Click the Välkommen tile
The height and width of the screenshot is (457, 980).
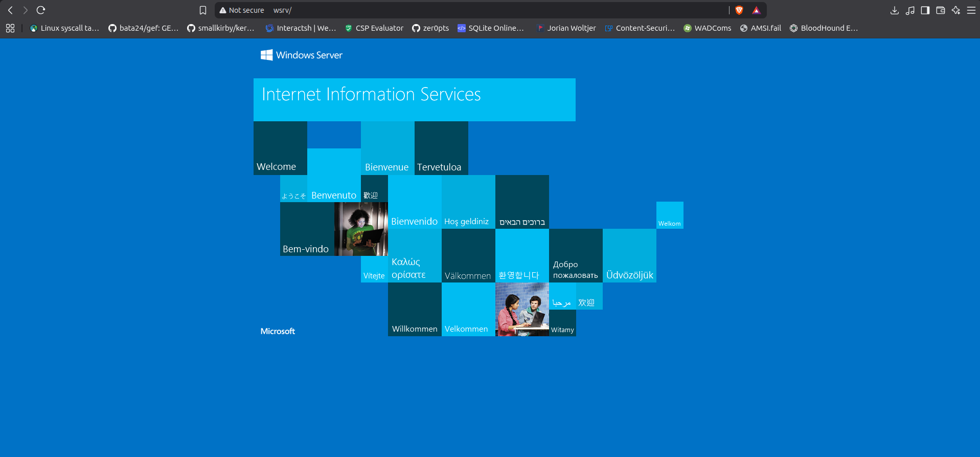click(468, 255)
